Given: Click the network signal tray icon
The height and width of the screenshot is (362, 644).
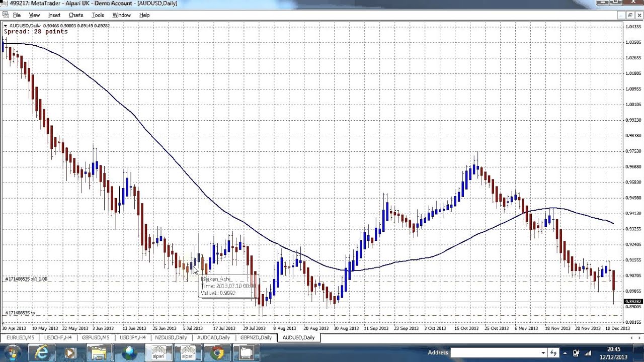Looking at the screenshot, I should click(x=588, y=353).
